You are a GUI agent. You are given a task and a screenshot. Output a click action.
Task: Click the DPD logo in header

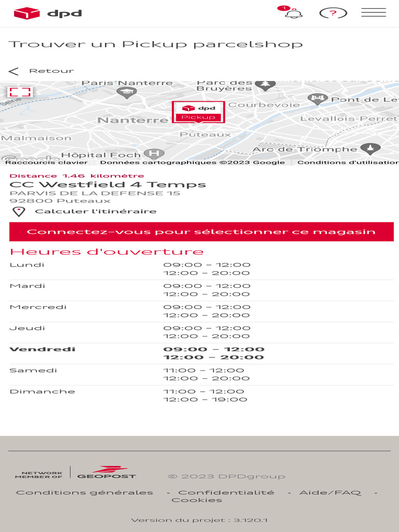[47, 14]
